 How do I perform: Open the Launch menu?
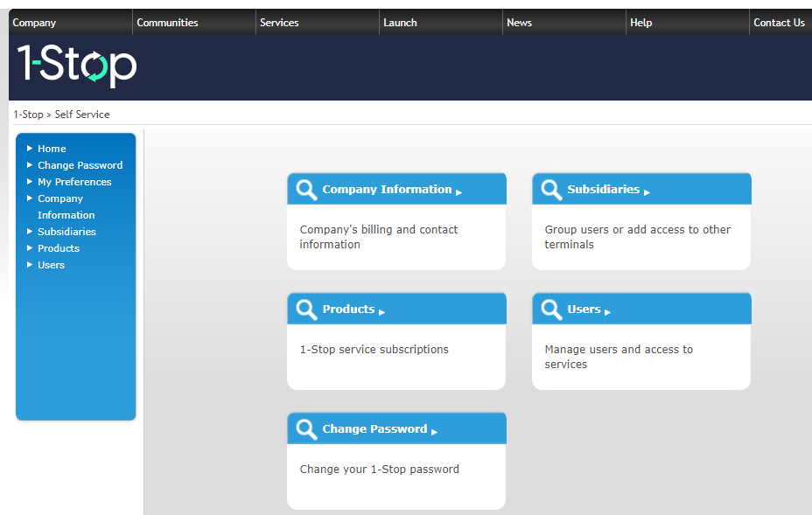pyautogui.click(x=400, y=23)
